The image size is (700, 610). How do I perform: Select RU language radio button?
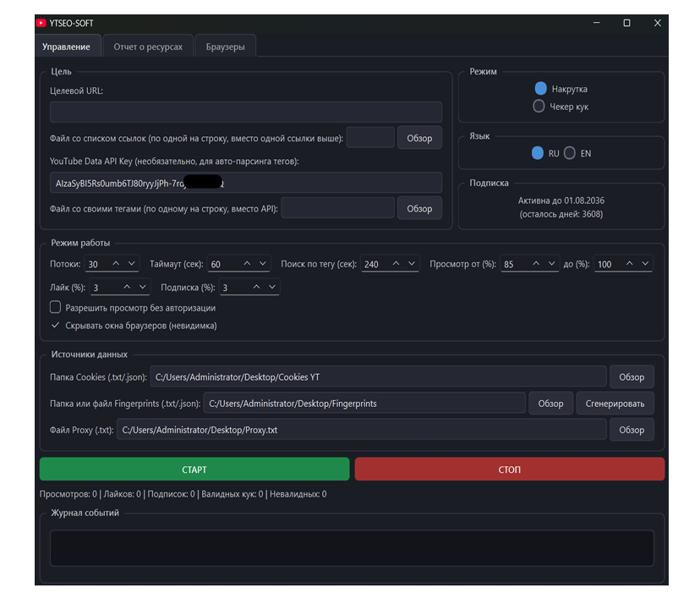point(538,153)
